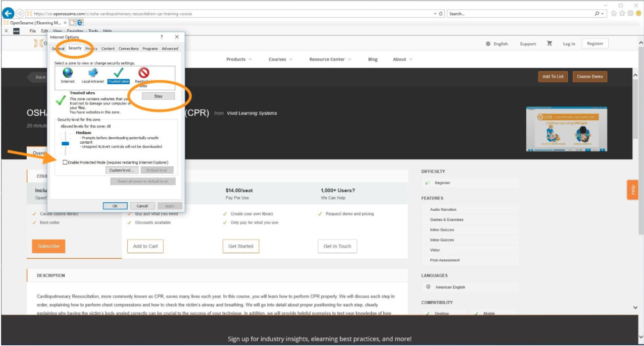Click the Internet Options help question mark
This screenshot has width=644, height=346.
point(162,37)
